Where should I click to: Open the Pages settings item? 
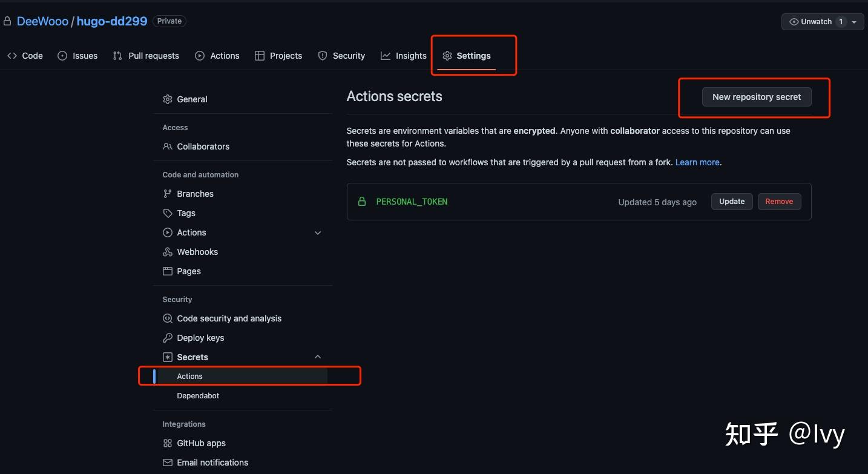(188, 271)
